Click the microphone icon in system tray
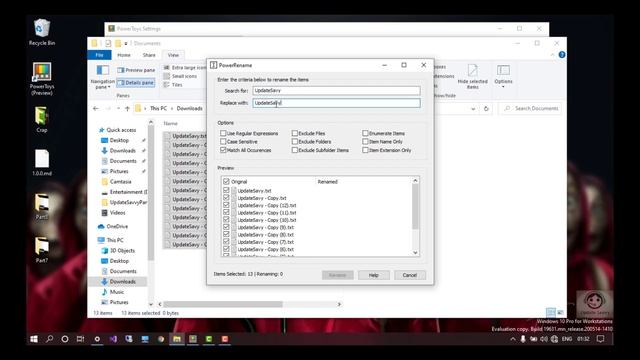640x360 pixels. [x=523, y=339]
